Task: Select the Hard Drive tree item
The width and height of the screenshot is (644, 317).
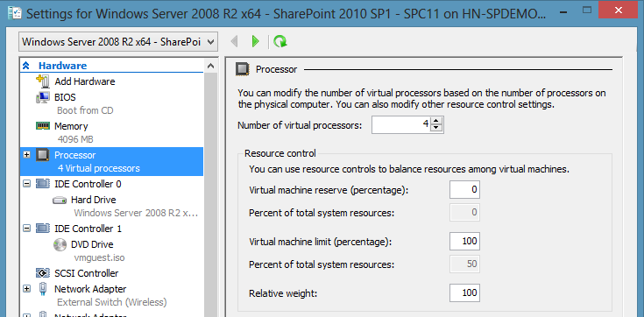Action: coord(93,200)
